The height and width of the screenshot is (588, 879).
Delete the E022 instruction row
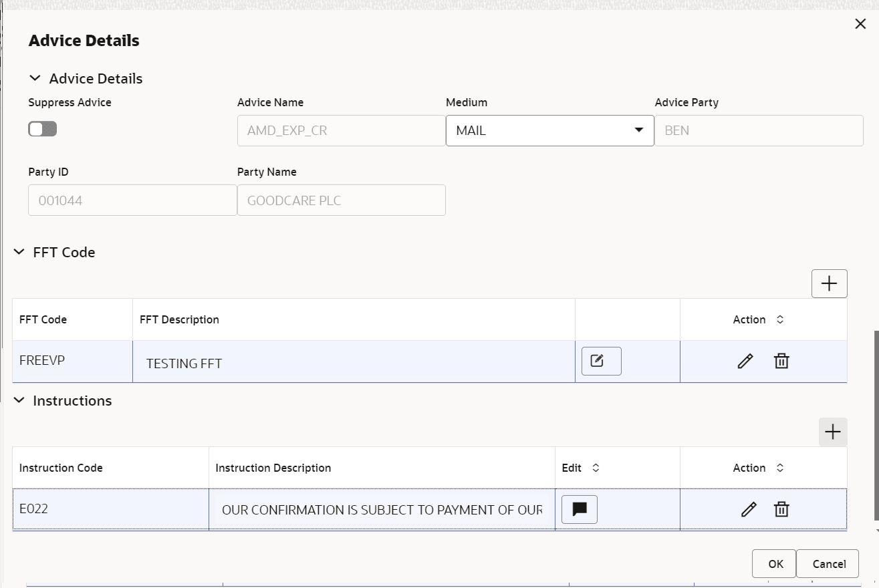(782, 509)
